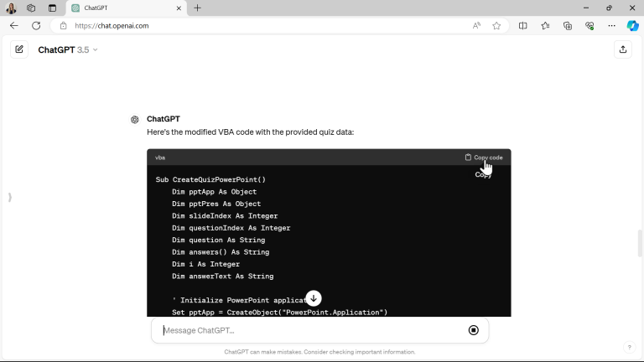Open the Read aloud icon in the address bar
This screenshot has height=362, width=644.
coord(476,25)
